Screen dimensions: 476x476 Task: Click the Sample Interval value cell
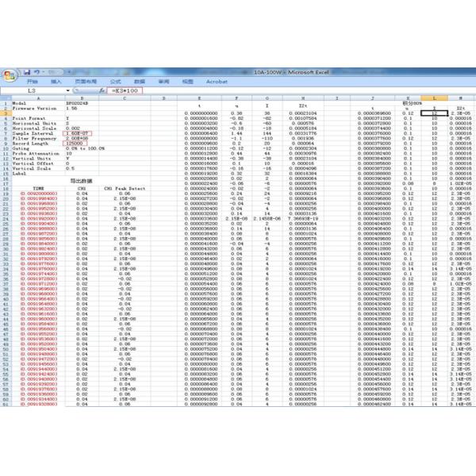click(x=78, y=132)
